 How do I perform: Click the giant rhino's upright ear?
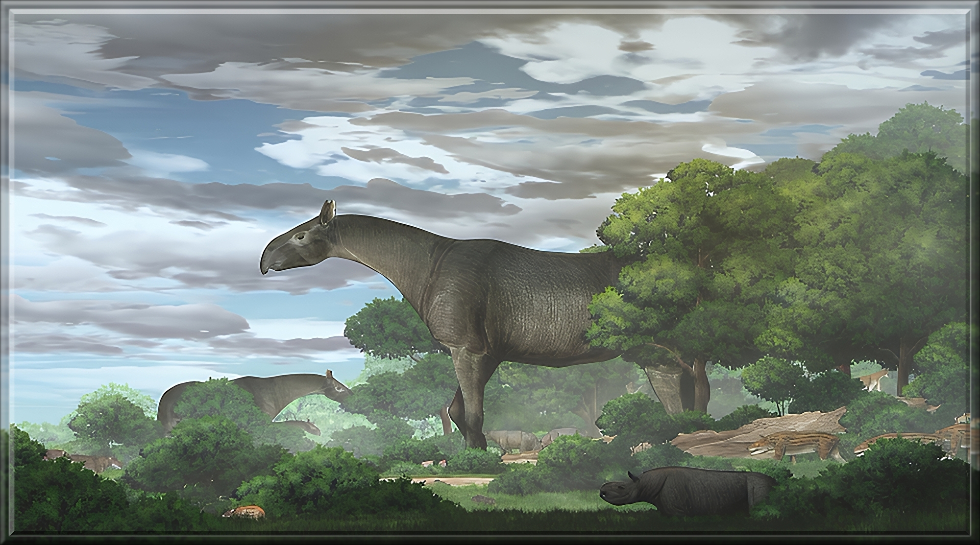tap(327, 213)
